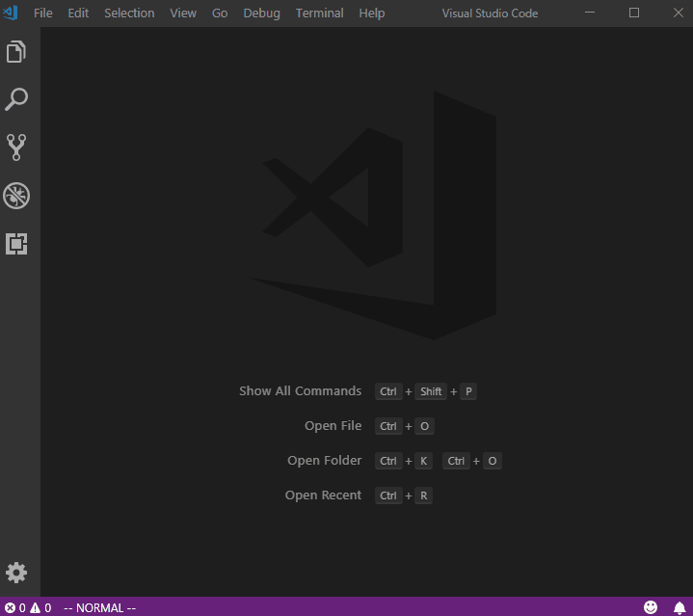Click the -- NORMAL -- Vim mode indicator
693x616 pixels.
click(x=100, y=608)
